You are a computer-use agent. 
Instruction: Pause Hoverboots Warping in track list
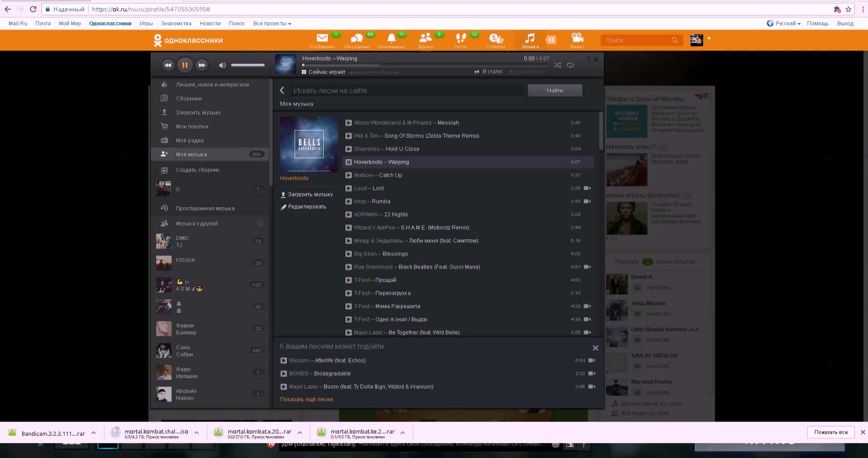[x=349, y=162]
